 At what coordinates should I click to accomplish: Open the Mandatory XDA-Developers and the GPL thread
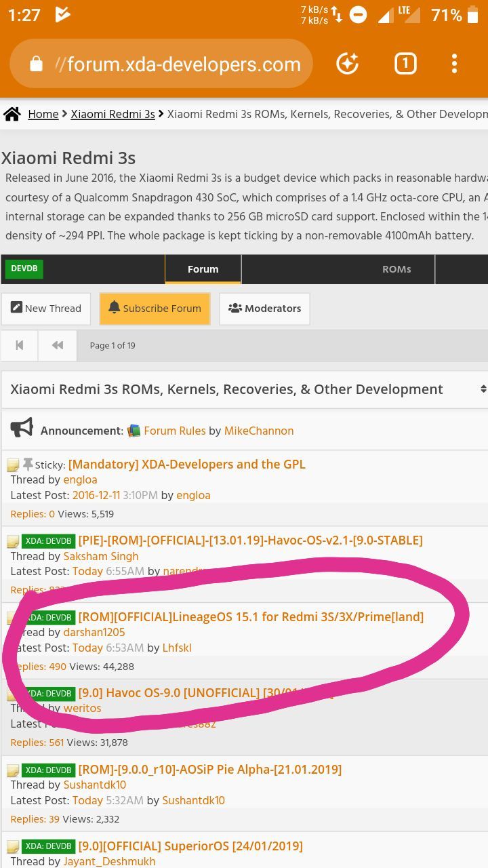(187, 465)
